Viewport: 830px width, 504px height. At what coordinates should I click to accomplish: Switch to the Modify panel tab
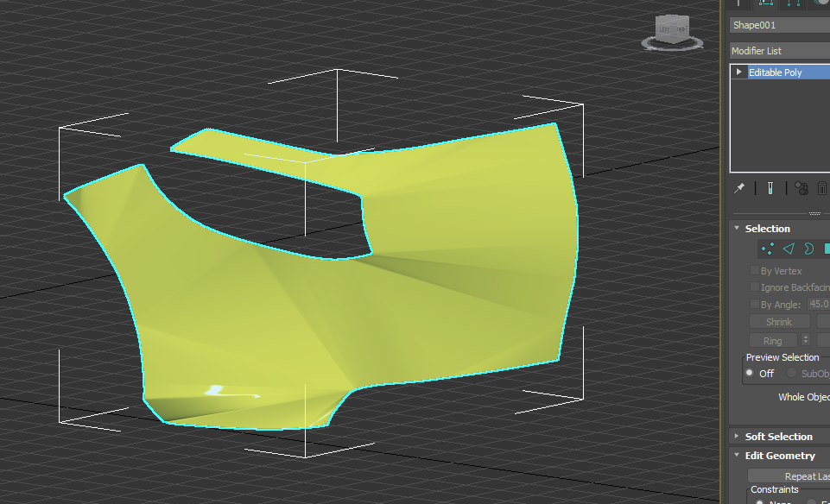click(x=766, y=3)
